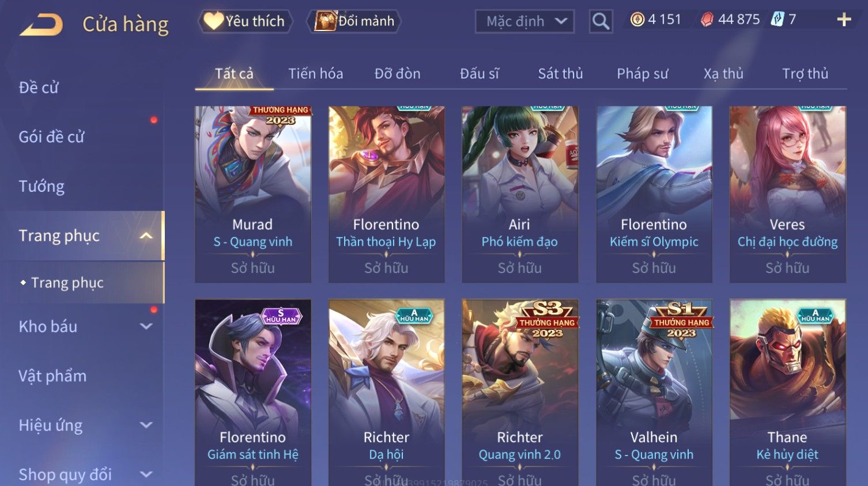
Task: Click the gold coin balance icon
Action: (x=637, y=20)
